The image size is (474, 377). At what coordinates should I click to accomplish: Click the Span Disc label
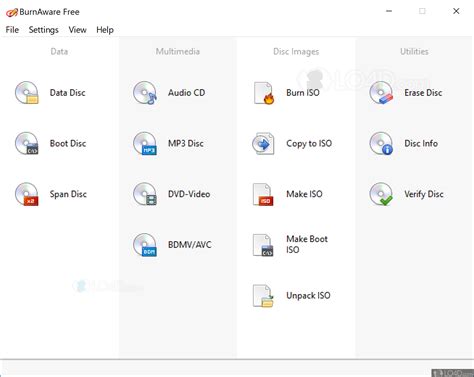[68, 194]
